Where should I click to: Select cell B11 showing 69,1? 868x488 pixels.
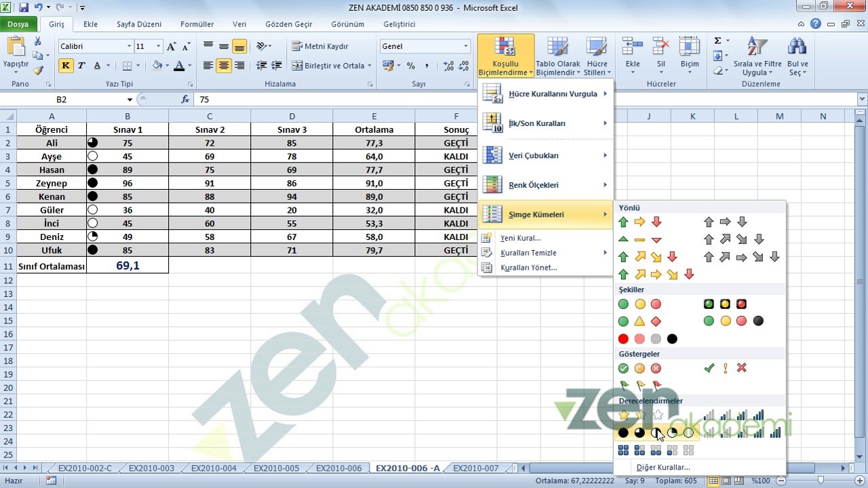(x=127, y=266)
